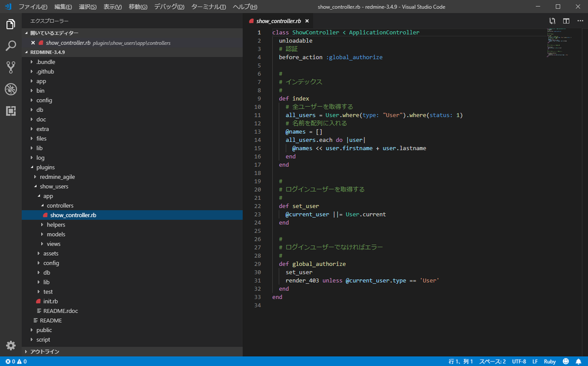
Task: Click UTF-8 encoding selector
Action: pos(519,361)
